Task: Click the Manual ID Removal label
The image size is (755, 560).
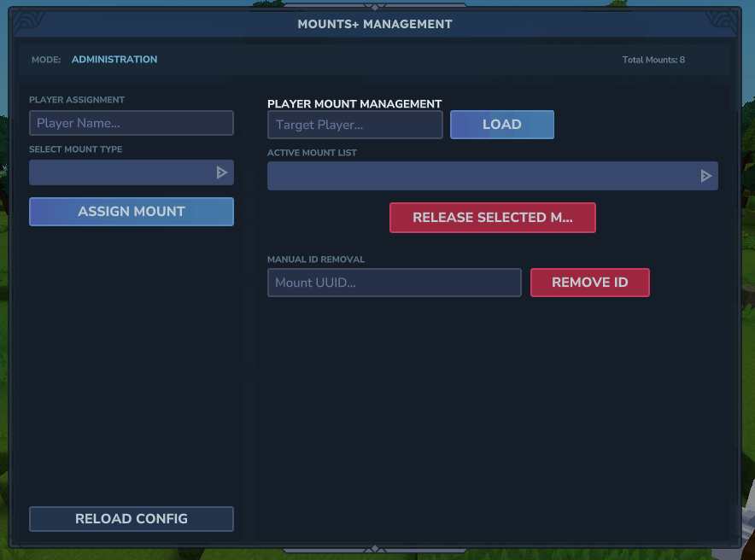Action: click(316, 260)
